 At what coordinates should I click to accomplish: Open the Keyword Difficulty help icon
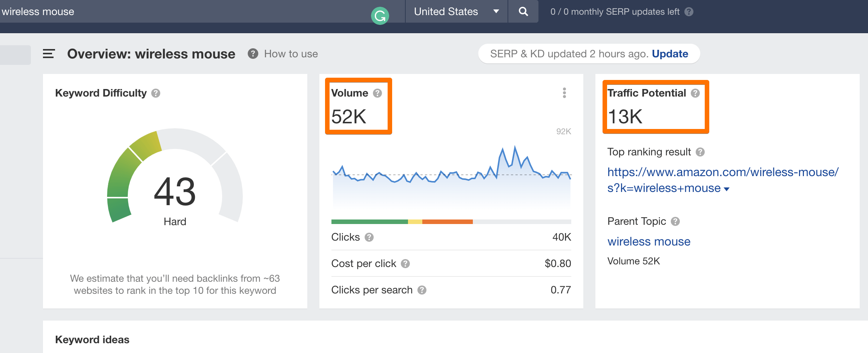(157, 93)
